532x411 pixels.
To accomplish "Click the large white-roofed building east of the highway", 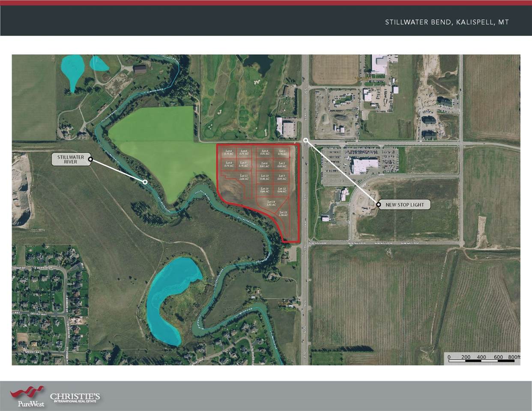I will point(365,165).
